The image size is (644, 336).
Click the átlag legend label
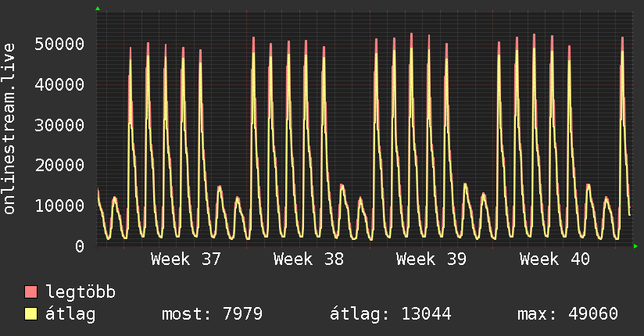70,313
